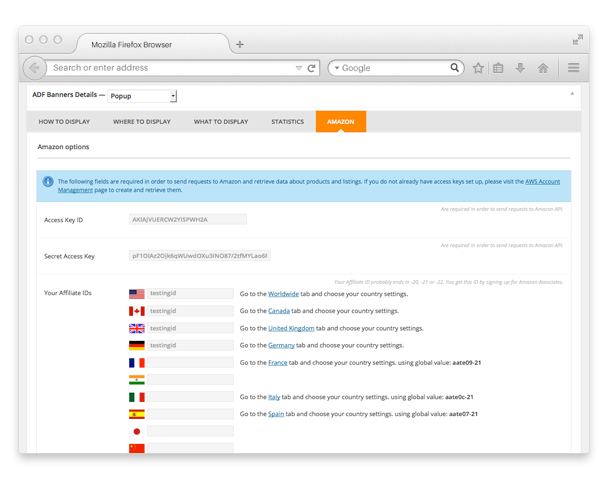
Task: Click the blue info icon in the notice
Action: pyautogui.click(x=48, y=181)
